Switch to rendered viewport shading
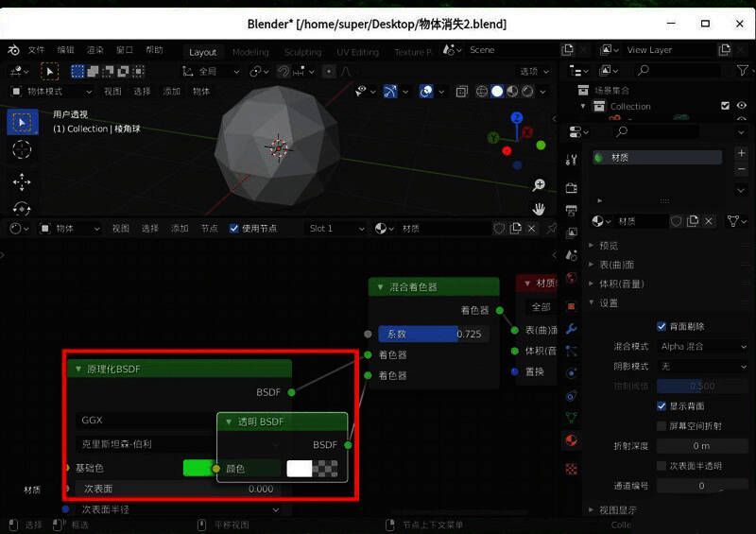This screenshot has height=534, width=756. pyautogui.click(x=528, y=91)
